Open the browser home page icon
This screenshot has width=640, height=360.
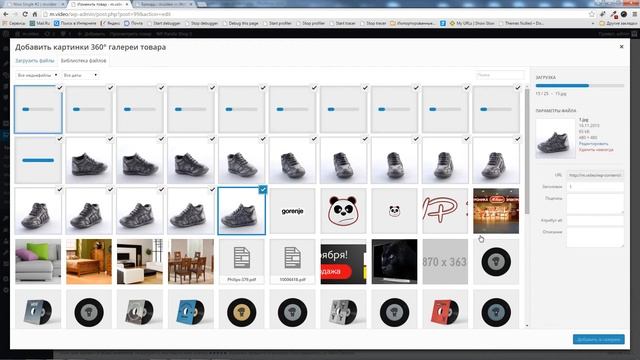click(x=35, y=14)
